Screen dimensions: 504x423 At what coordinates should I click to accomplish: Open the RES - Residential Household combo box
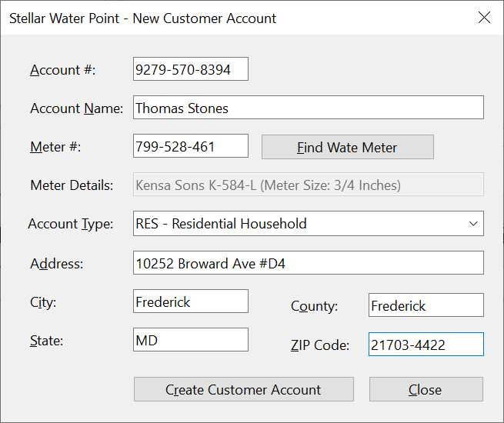pyautogui.click(x=309, y=224)
